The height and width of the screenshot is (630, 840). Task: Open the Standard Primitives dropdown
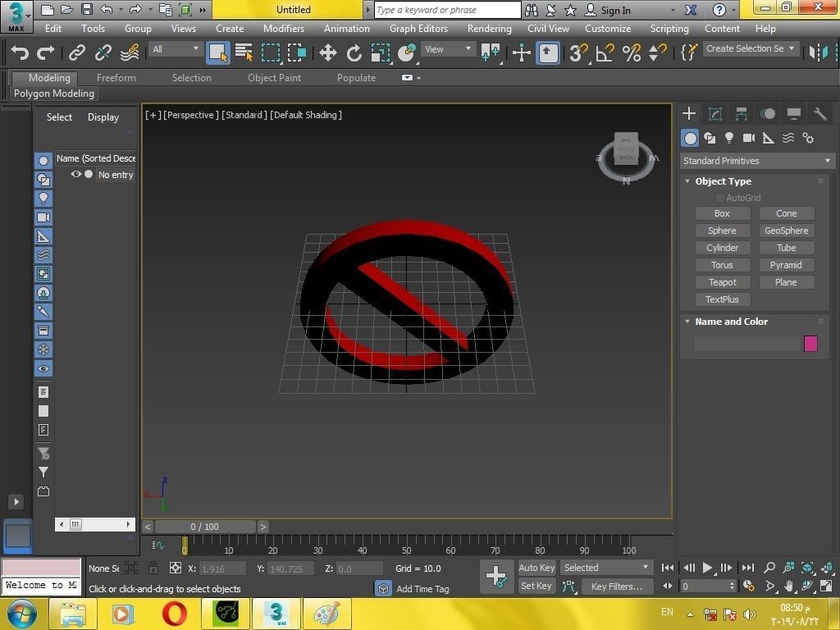[757, 161]
